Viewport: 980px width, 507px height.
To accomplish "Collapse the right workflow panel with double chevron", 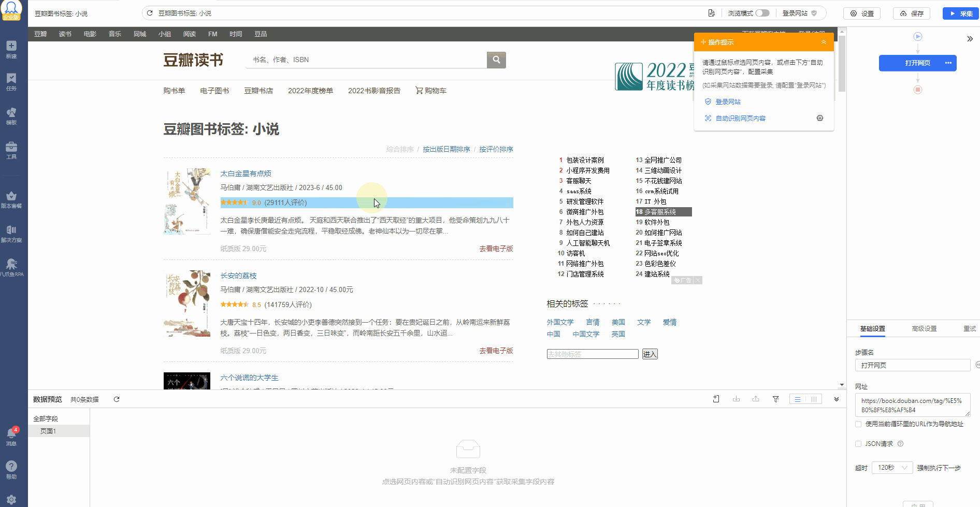I will point(970,39).
